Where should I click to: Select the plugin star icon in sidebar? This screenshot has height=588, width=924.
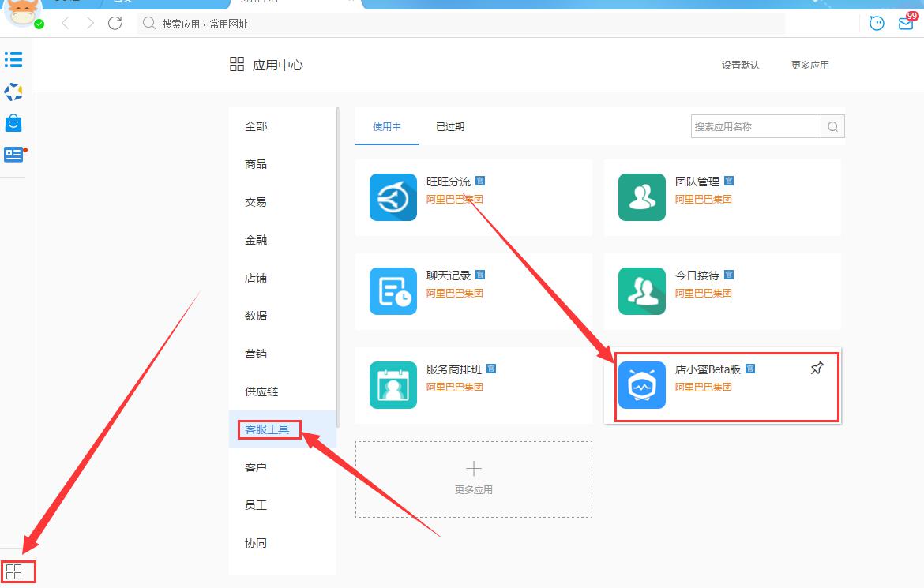[13, 92]
